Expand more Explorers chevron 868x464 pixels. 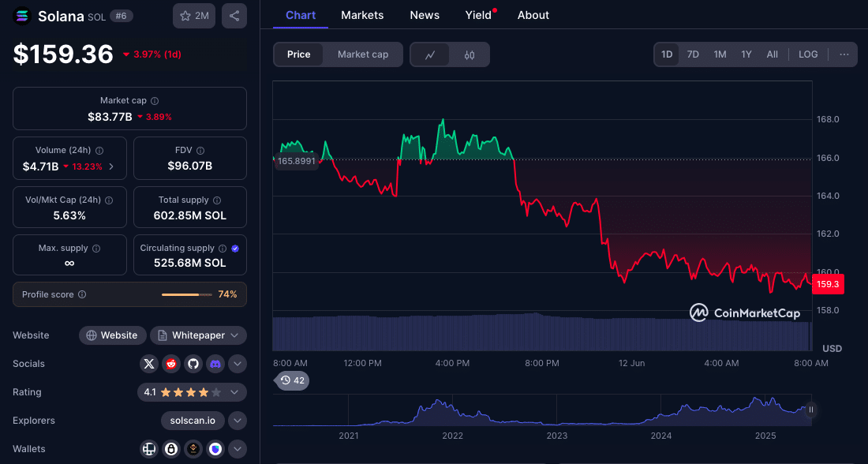[x=238, y=421]
